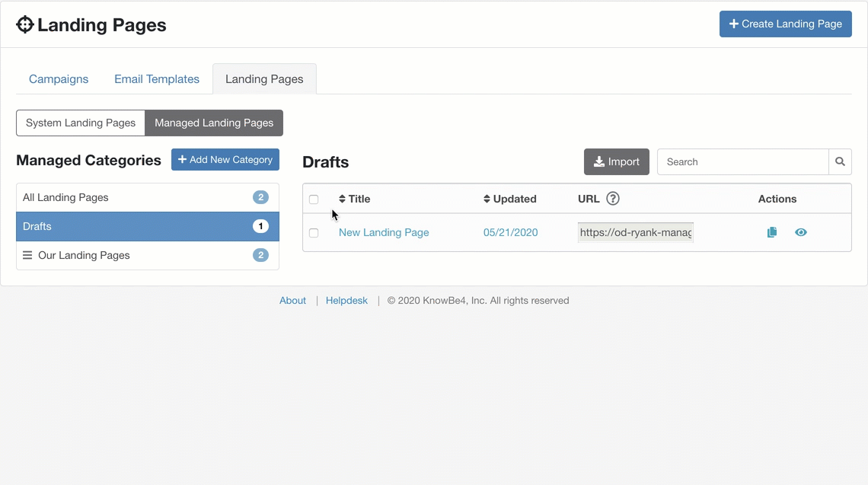
Task: Click the crosshair icon beside Landing Pages heading
Action: point(25,25)
